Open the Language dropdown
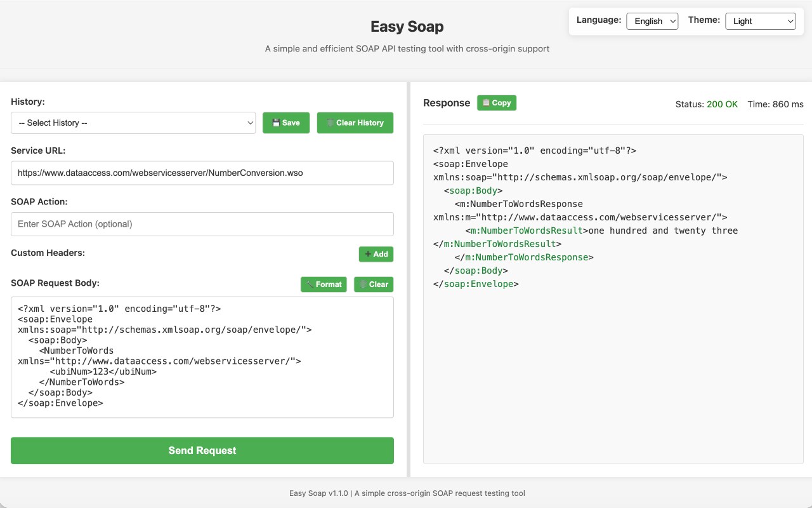 click(x=652, y=21)
